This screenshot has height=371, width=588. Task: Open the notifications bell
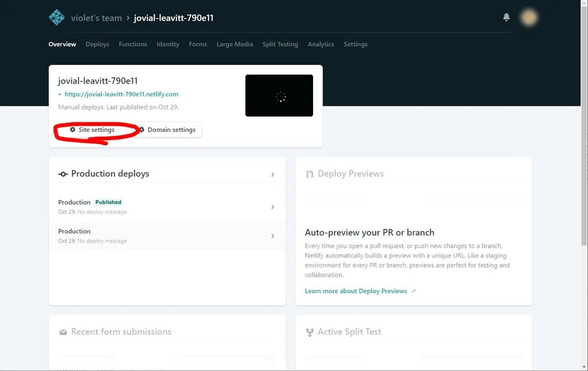[x=507, y=18]
